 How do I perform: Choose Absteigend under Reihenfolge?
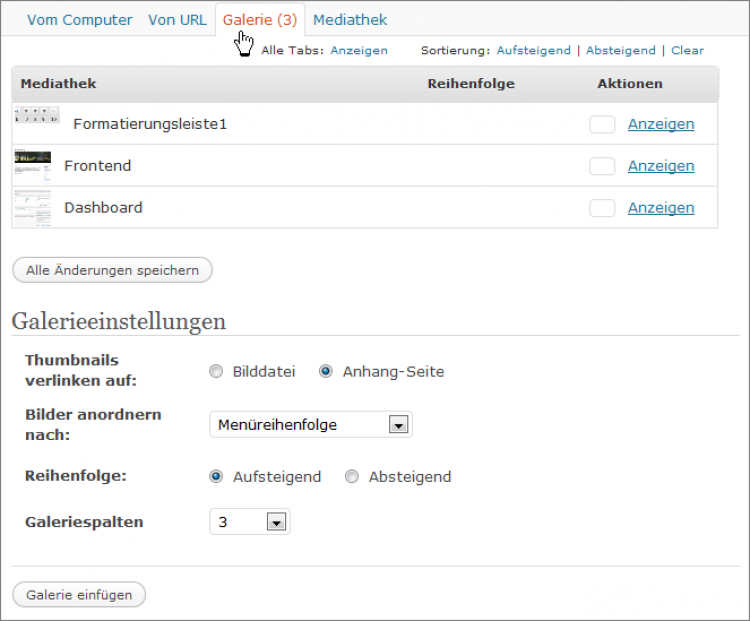point(351,477)
